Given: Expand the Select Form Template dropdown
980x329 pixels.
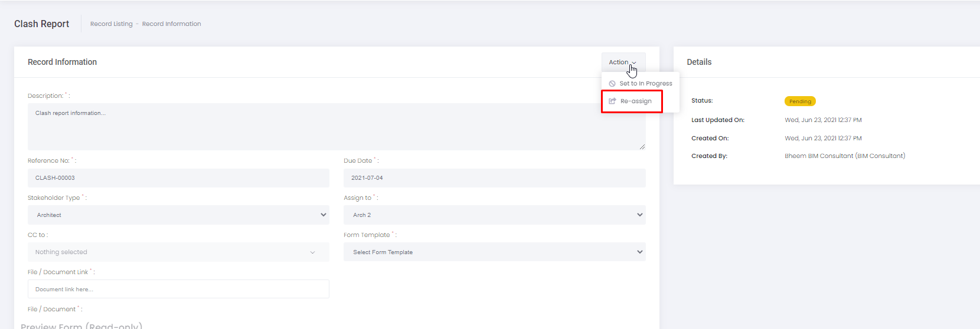Looking at the screenshot, I should 494,252.
